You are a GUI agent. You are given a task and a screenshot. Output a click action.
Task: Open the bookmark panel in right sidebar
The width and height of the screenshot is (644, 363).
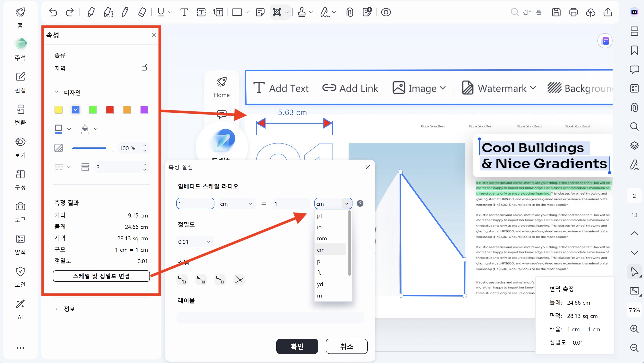pyautogui.click(x=634, y=50)
